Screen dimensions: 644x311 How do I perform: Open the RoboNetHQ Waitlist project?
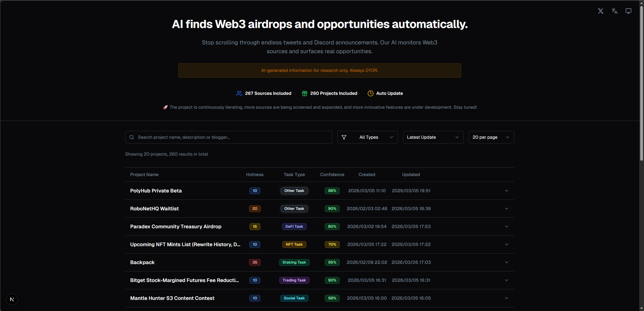point(154,209)
